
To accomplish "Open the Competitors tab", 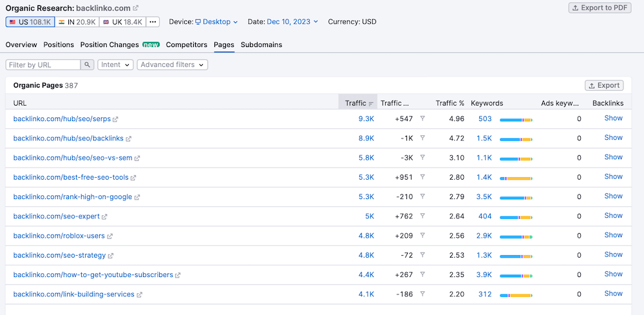I will pyautogui.click(x=186, y=45).
